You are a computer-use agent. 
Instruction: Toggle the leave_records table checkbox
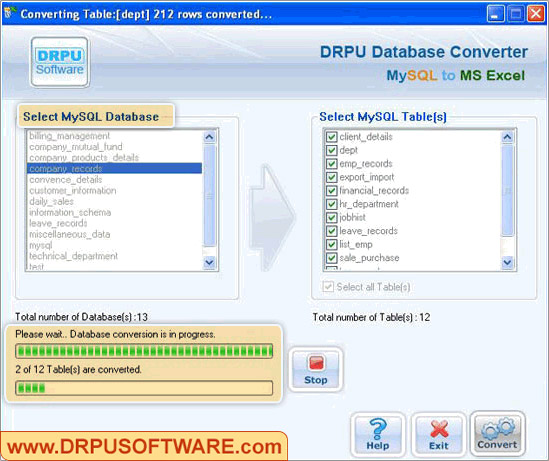click(332, 231)
